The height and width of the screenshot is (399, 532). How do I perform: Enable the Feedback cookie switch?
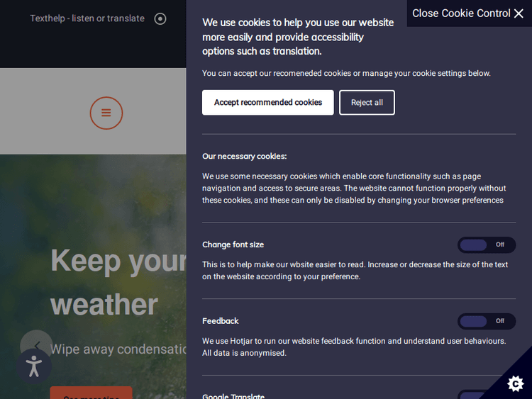pyautogui.click(x=486, y=321)
